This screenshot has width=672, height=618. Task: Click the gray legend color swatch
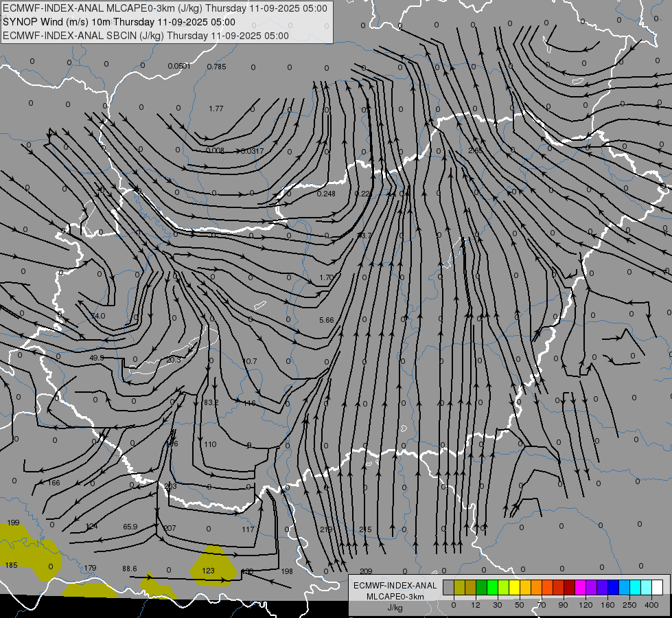449,587
